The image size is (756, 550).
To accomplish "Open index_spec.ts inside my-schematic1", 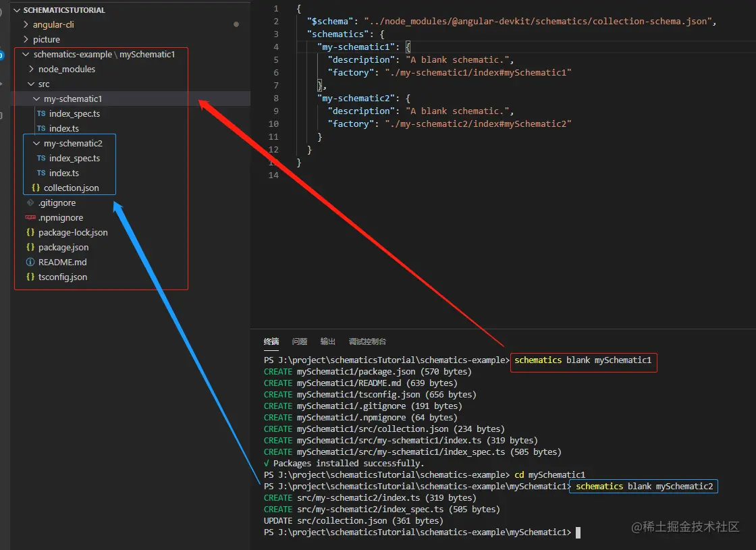I will point(74,114).
